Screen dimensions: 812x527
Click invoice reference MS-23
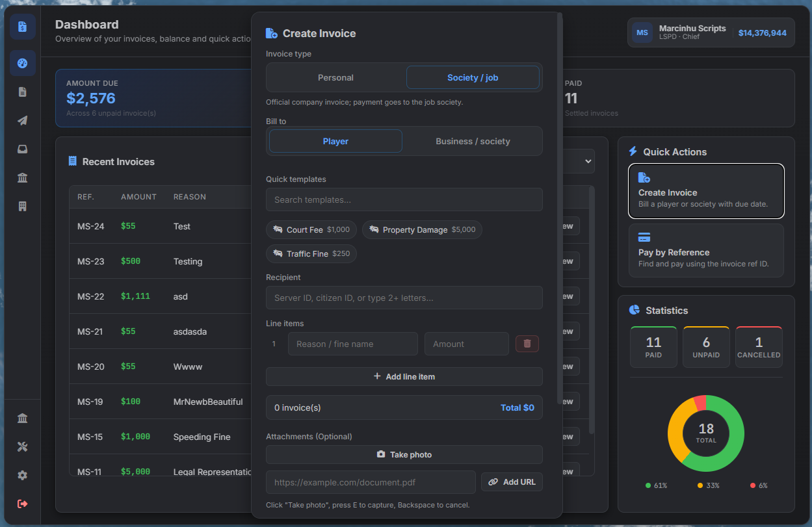pyautogui.click(x=91, y=261)
